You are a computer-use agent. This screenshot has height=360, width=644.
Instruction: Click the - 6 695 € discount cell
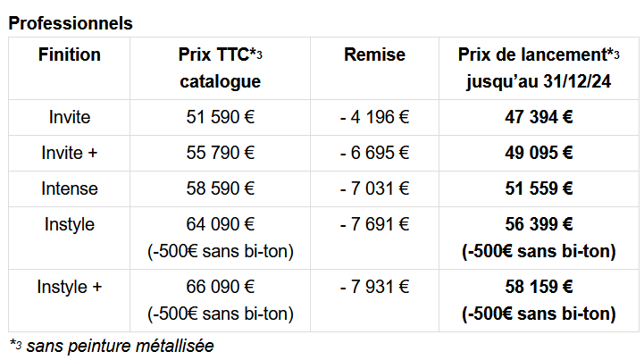point(374,153)
